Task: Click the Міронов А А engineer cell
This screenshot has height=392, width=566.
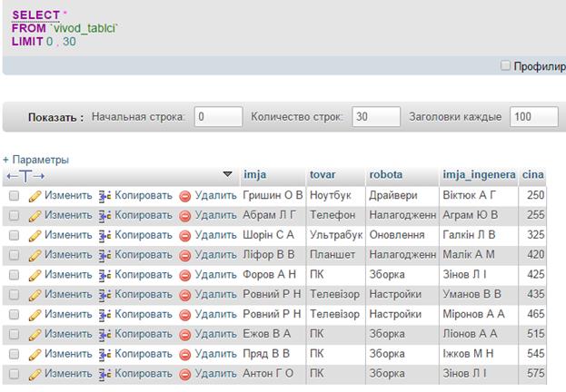Action: click(x=473, y=314)
